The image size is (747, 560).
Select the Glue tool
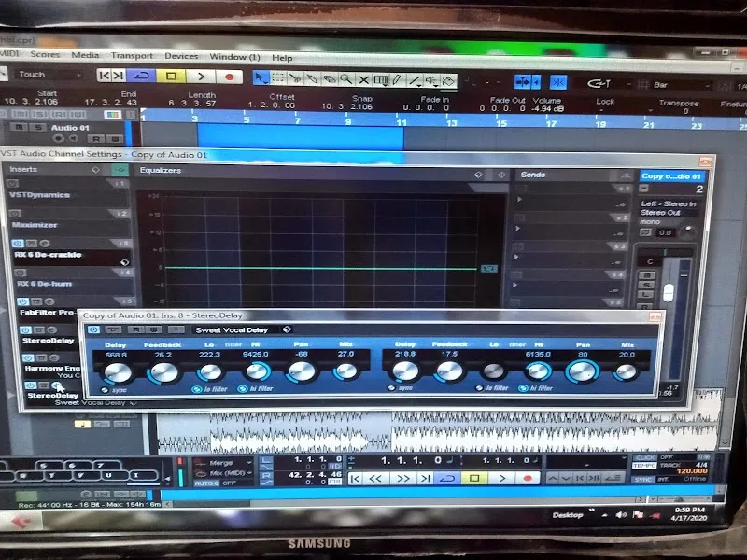click(x=312, y=78)
